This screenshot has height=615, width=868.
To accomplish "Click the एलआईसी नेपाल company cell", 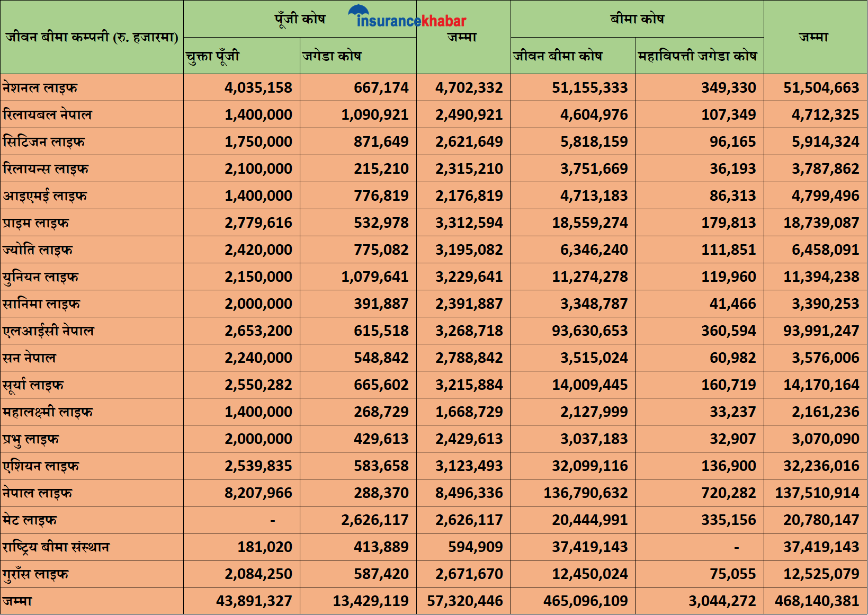I will click(x=48, y=331).
